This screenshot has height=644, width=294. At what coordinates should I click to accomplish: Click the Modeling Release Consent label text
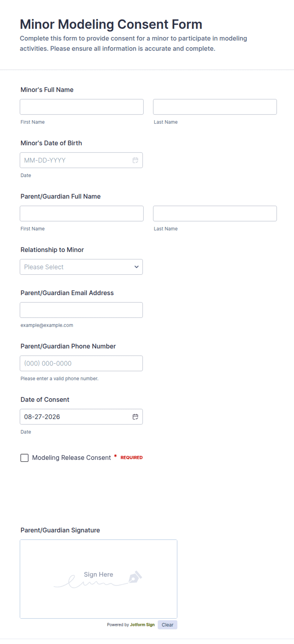[x=71, y=458]
